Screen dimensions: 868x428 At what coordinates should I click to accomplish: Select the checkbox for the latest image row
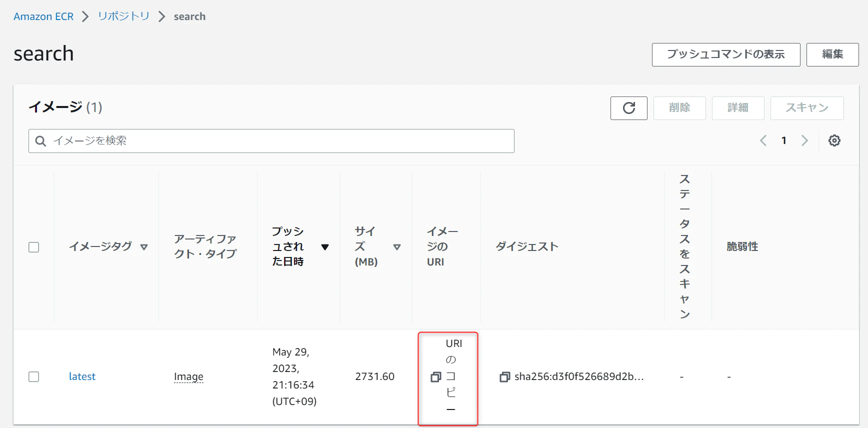[x=33, y=376]
